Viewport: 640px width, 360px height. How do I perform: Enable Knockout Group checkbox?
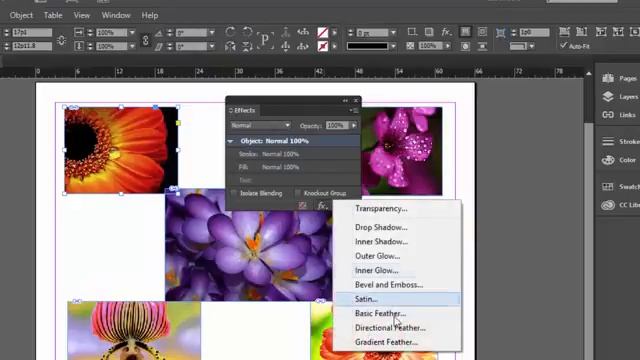pos(298,193)
